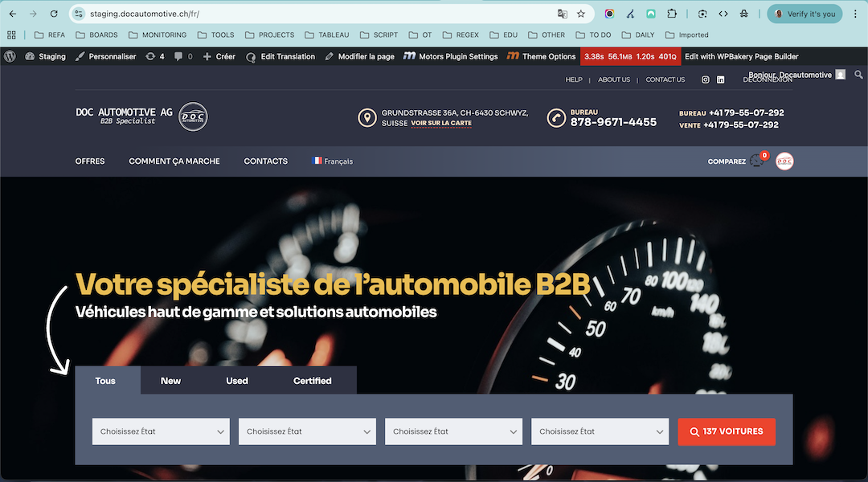The image size is (868, 482).
Task: Open the MONITORING bookmarks folder
Action: 158,35
